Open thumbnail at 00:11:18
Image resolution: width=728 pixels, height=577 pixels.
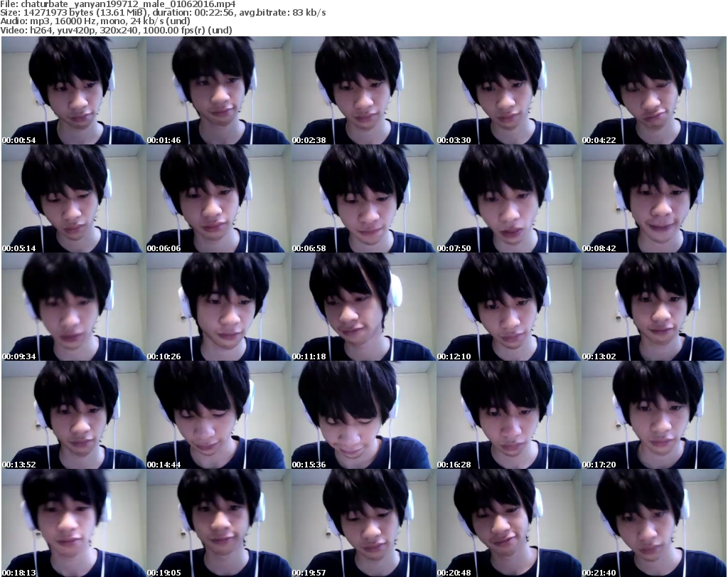pyautogui.click(x=363, y=307)
